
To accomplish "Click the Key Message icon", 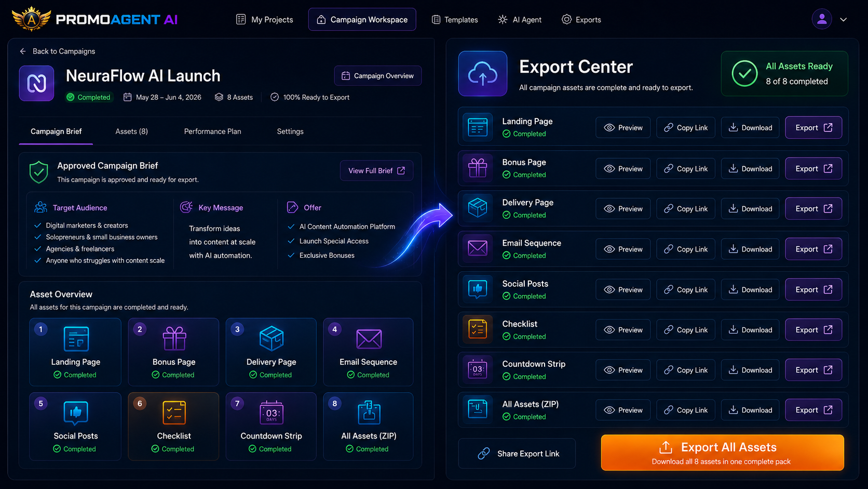I will click(x=186, y=207).
